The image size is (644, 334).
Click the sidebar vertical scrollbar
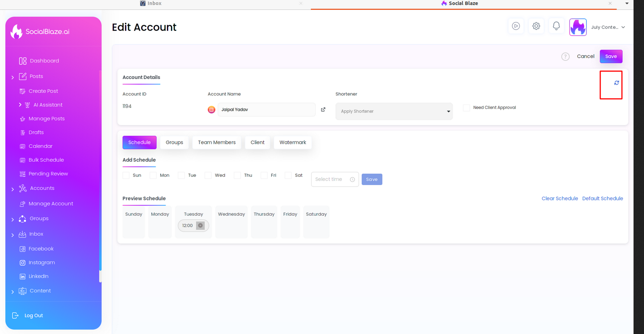pyautogui.click(x=100, y=176)
